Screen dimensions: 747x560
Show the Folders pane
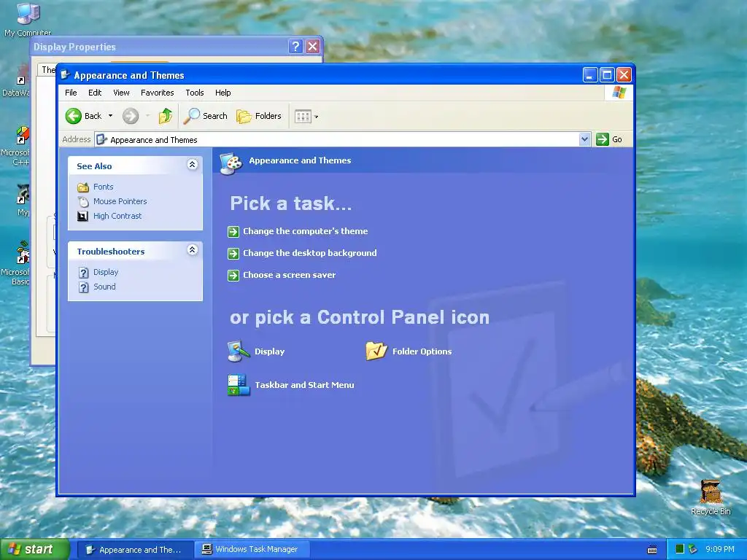click(259, 116)
